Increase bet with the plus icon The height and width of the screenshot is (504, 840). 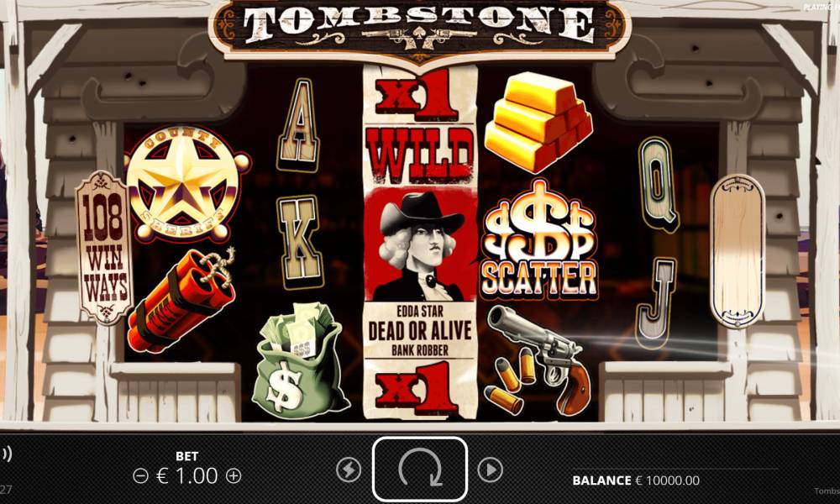point(234,475)
